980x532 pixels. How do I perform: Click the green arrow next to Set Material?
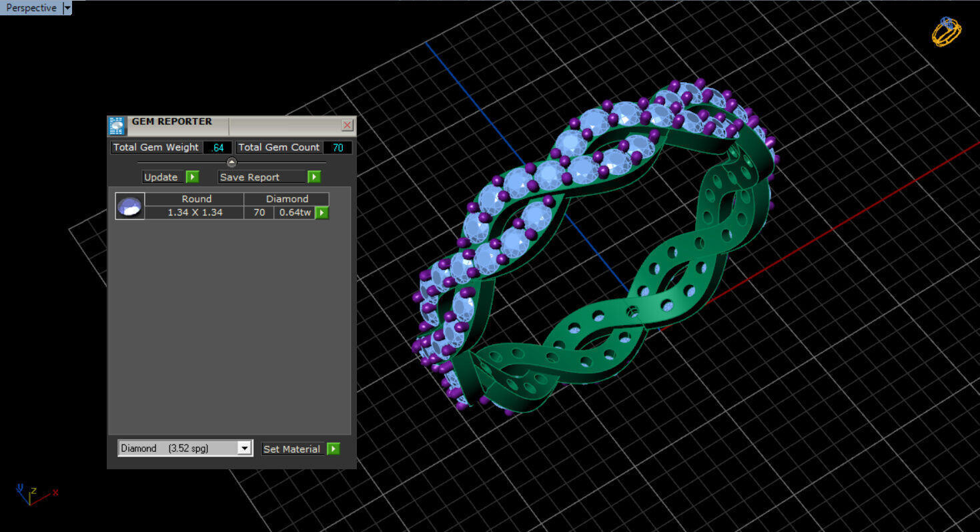click(x=333, y=449)
